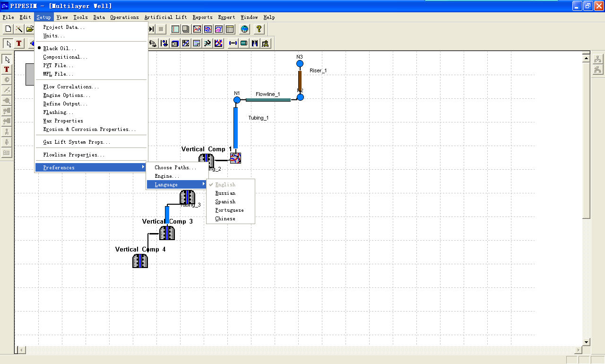Select the Vertical Comp 3 icon
Viewport: 605px width, 364px height.
167,233
